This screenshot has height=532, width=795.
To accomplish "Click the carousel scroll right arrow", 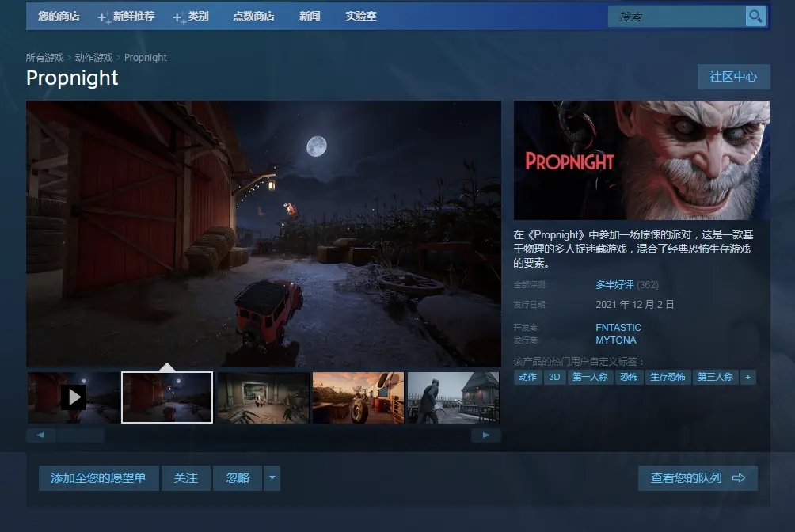I will pyautogui.click(x=485, y=435).
